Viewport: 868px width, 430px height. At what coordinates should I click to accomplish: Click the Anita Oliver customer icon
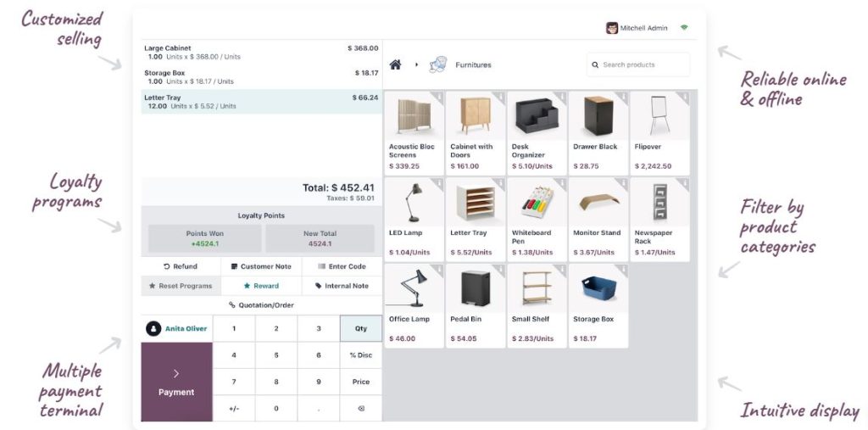tap(153, 328)
